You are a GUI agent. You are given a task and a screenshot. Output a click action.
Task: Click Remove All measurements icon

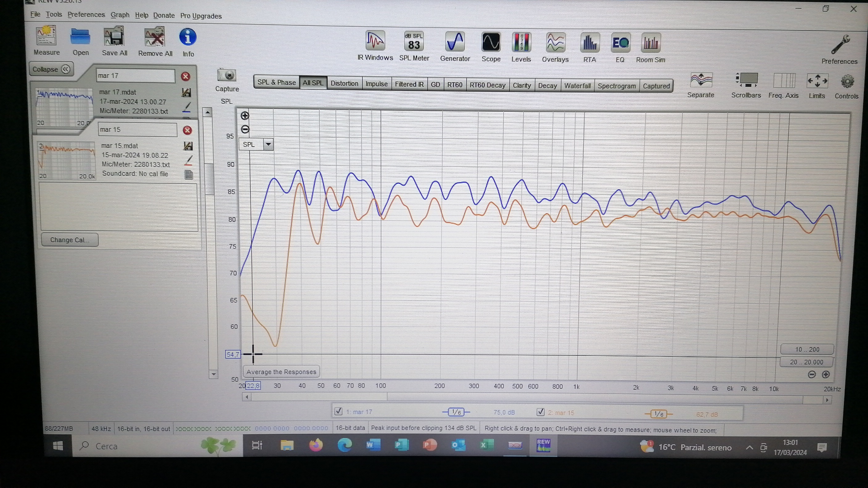(x=155, y=37)
